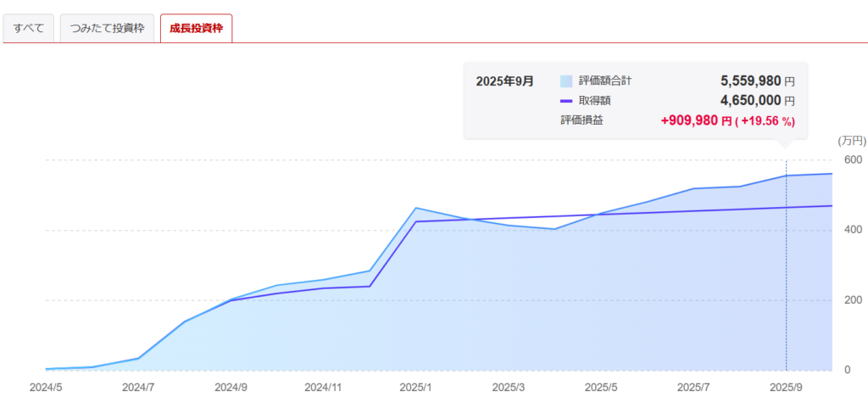Click the 2024/9 x-axis date label
Image resolution: width=868 pixels, height=402 pixels.
(x=231, y=387)
